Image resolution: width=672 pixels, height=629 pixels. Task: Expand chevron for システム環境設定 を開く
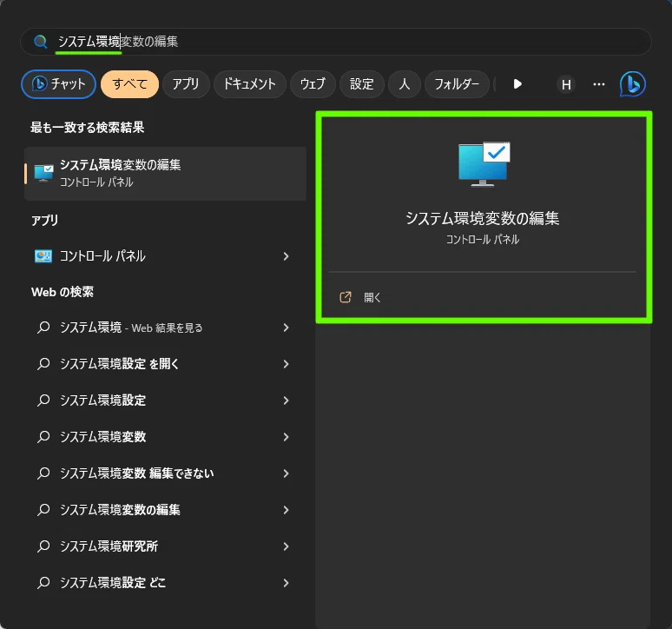[x=286, y=364]
